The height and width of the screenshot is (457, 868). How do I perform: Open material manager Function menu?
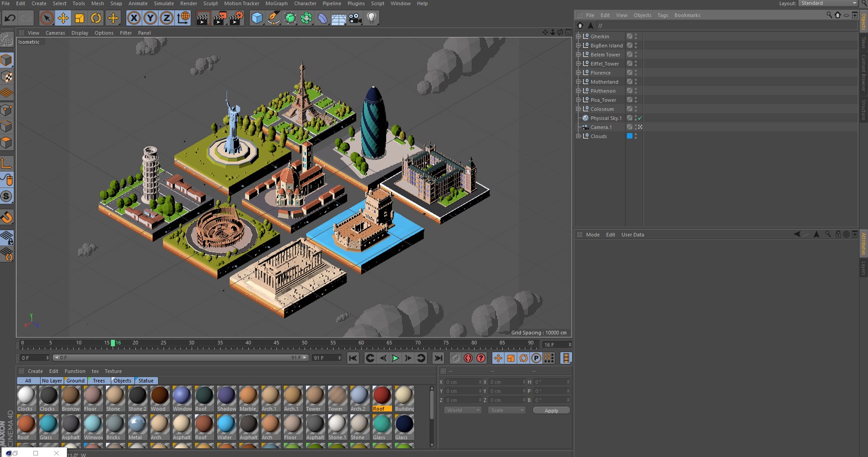75,371
